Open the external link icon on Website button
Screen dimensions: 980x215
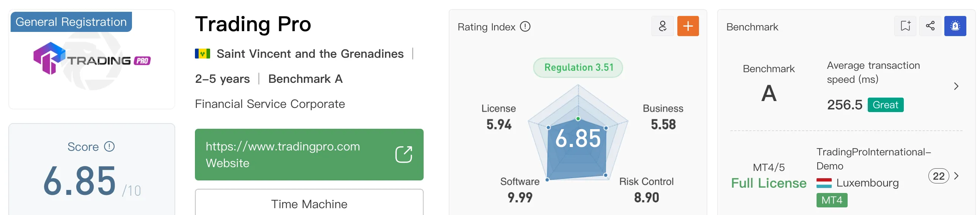coord(404,154)
